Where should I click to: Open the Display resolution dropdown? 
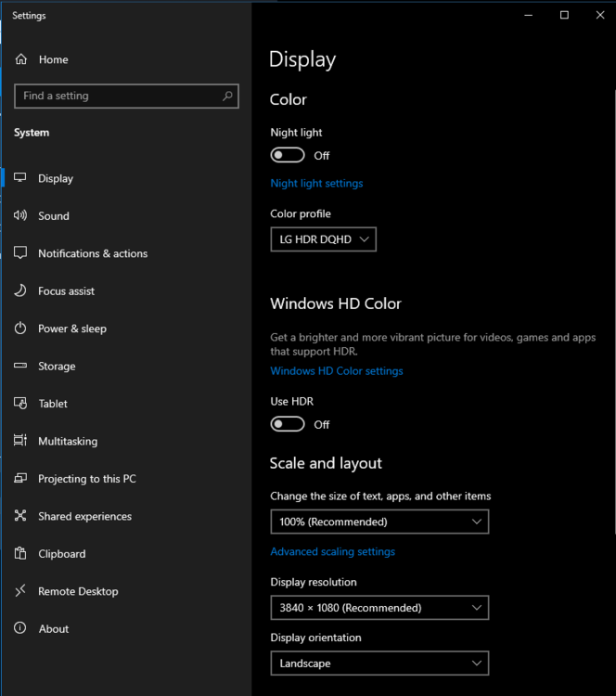(379, 608)
